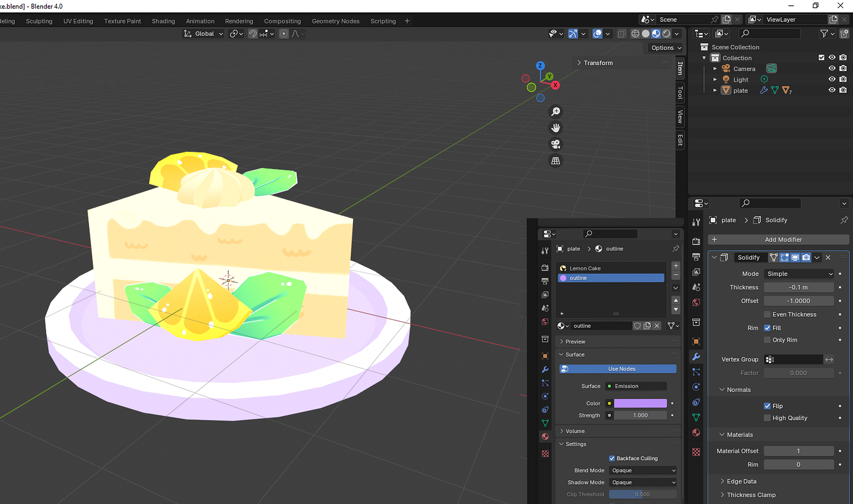Enable Even Thickness checkbox

pos(767,314)
